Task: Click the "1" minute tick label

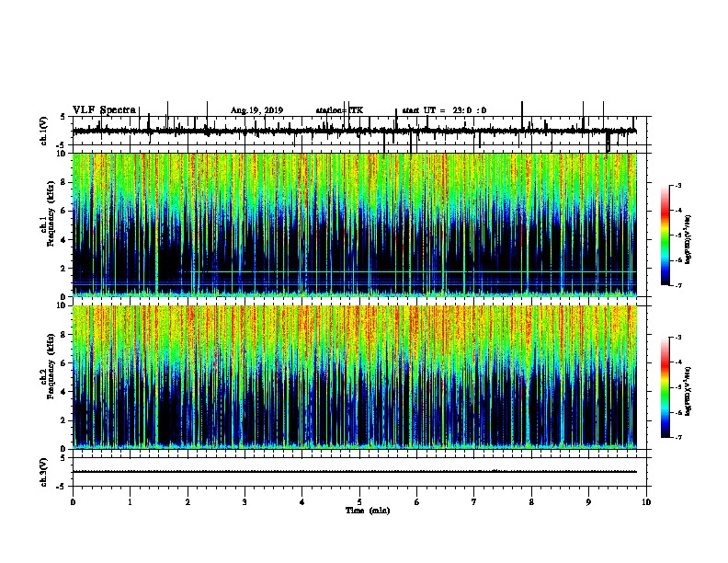Action: coord(131,502)
